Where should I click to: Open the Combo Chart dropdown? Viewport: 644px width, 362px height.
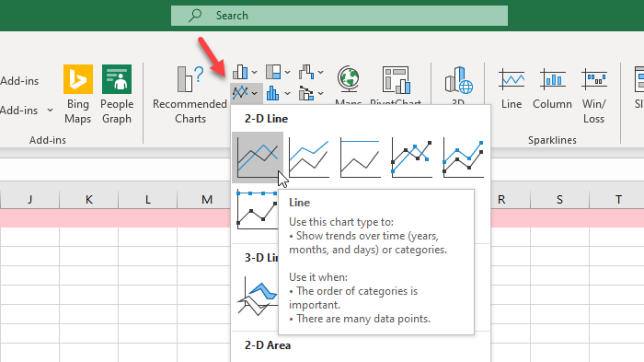click(x=311, y=93)
